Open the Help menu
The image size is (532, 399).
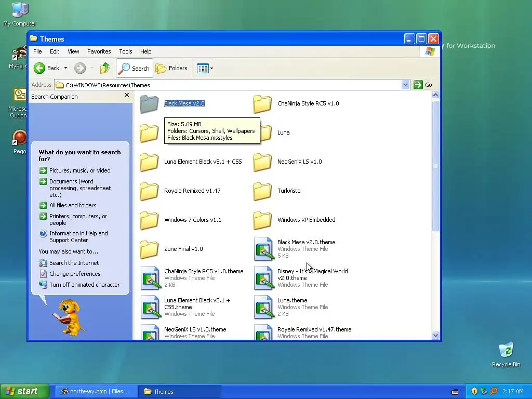pos(146,51)
